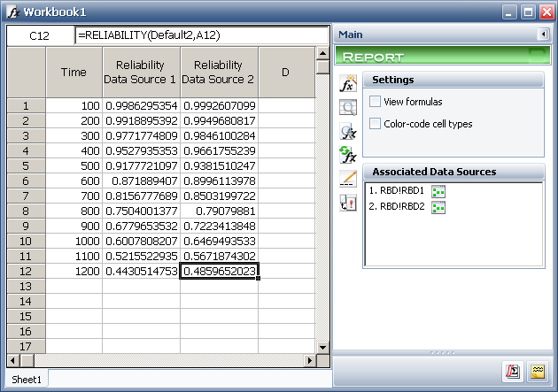Click the formula bar input field
The height and width of the screenshot is (392, 558).
point(201,35)
